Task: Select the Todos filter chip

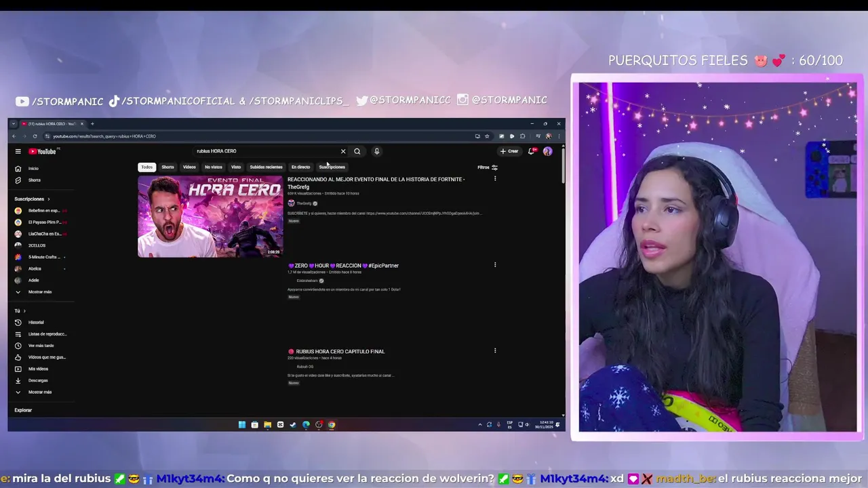Action: 146,167
